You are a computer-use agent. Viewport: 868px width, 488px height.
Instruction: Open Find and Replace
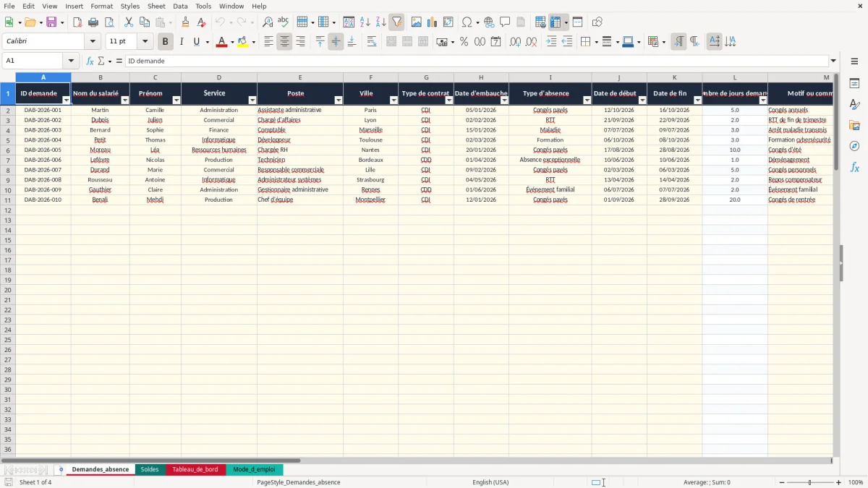[268, 22]
